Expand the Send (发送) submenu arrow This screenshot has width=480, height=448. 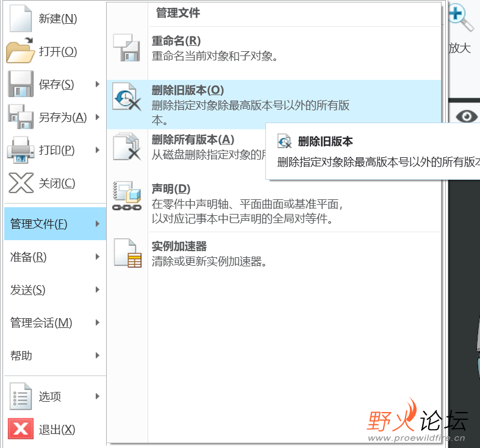click(98, 290)
